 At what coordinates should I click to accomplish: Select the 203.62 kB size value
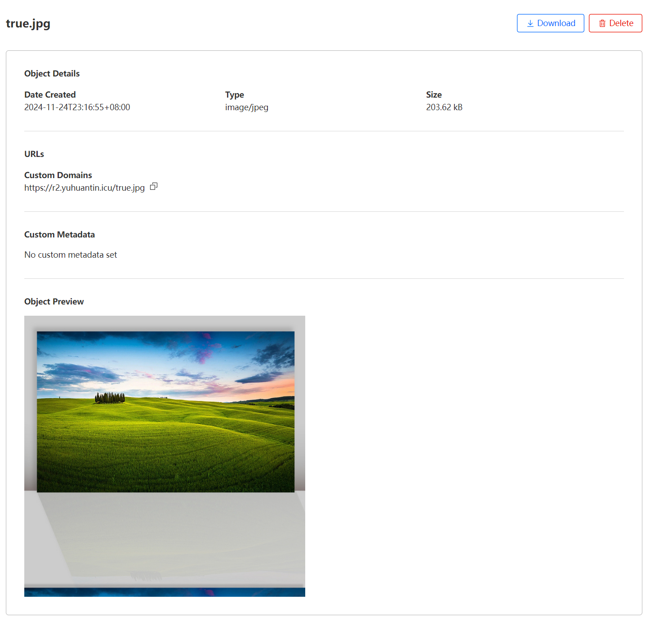(444, 107)
